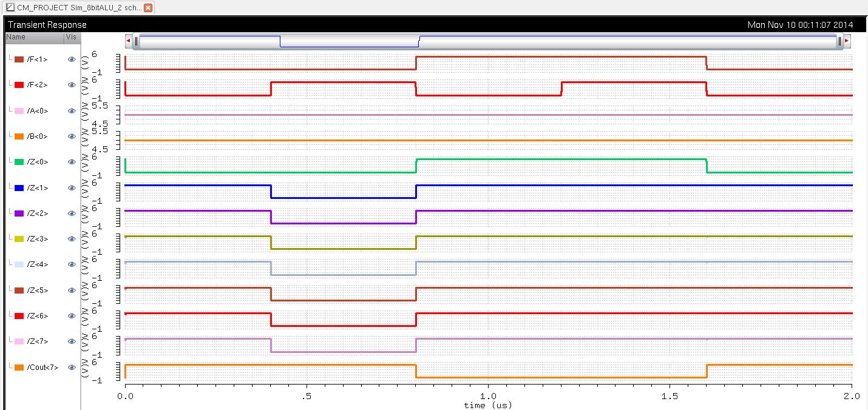Click the eye icon next to /Z<6>

click(72, 316)
